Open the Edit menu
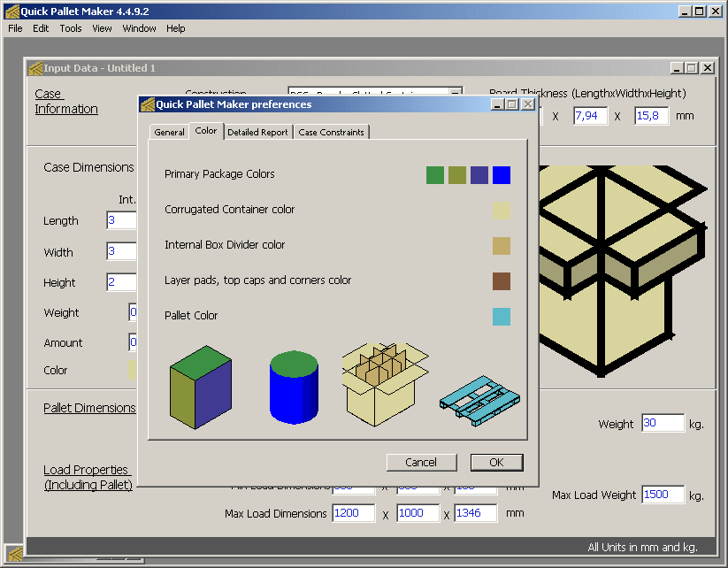 [41, 28]
